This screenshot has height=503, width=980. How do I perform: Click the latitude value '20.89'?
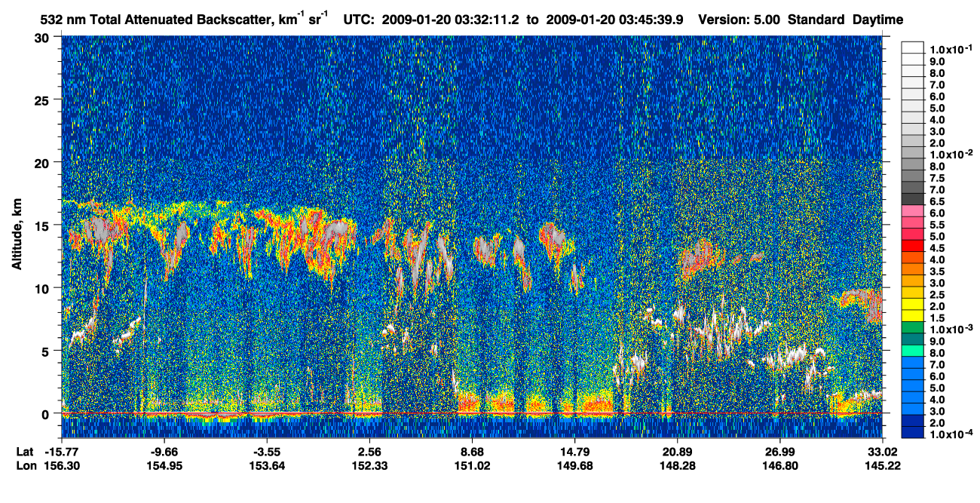point(677,451)
